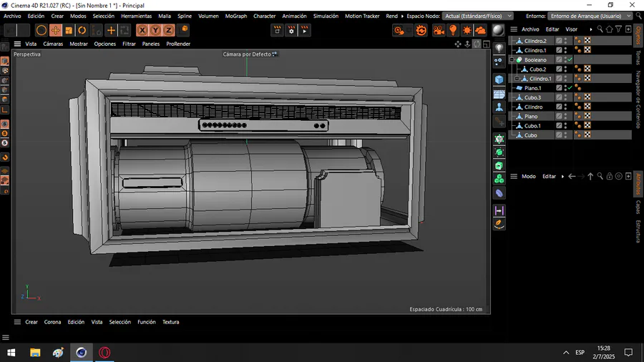
Task: Enable Make Editable mode icon
Action: click(x=5, y=47)
